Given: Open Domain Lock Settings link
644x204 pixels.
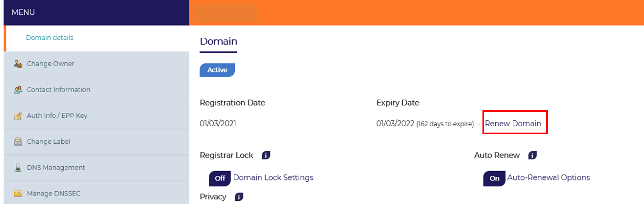Looking at the screenshot, I should pyautogui.click(x=273, y=177).
